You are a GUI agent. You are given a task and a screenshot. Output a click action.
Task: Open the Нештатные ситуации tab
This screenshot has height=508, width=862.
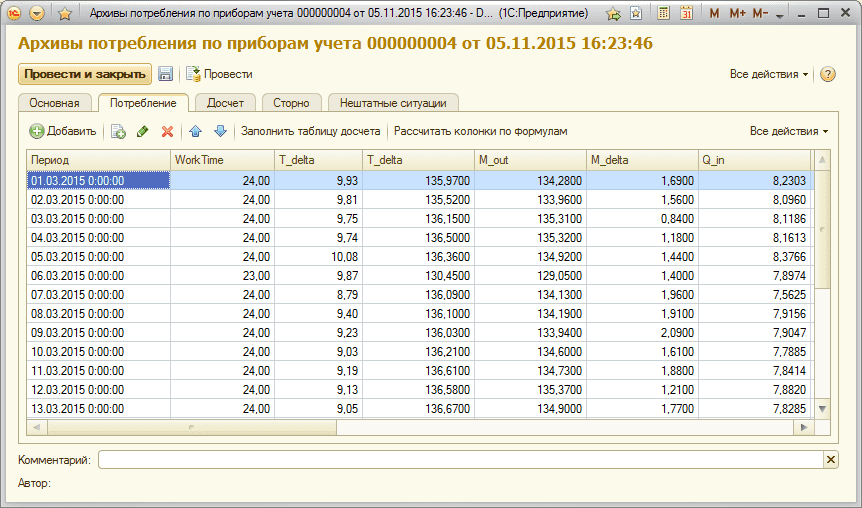[x=393, y=103]
